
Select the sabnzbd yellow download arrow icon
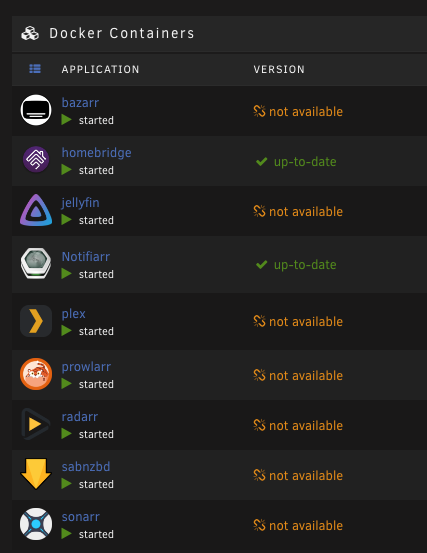36,474
